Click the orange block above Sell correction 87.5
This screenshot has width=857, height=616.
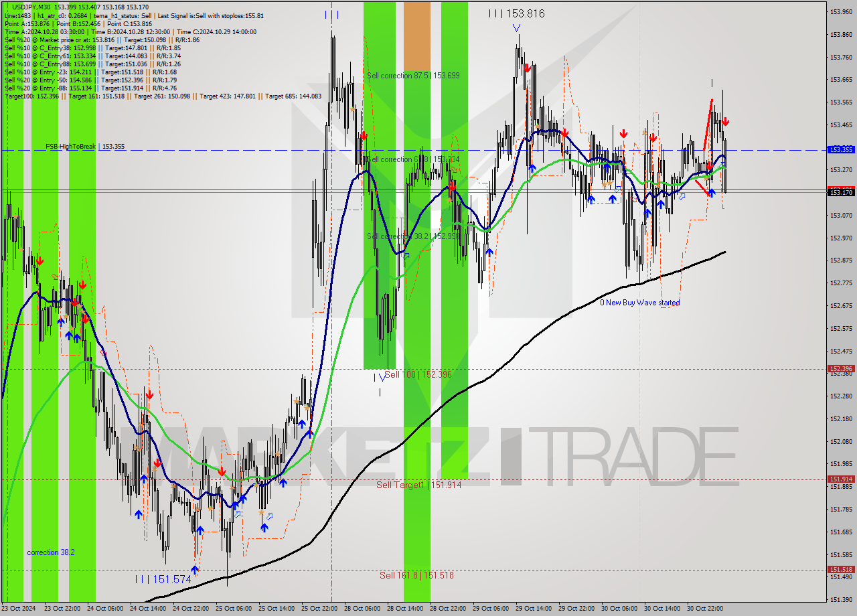(416, 36)
